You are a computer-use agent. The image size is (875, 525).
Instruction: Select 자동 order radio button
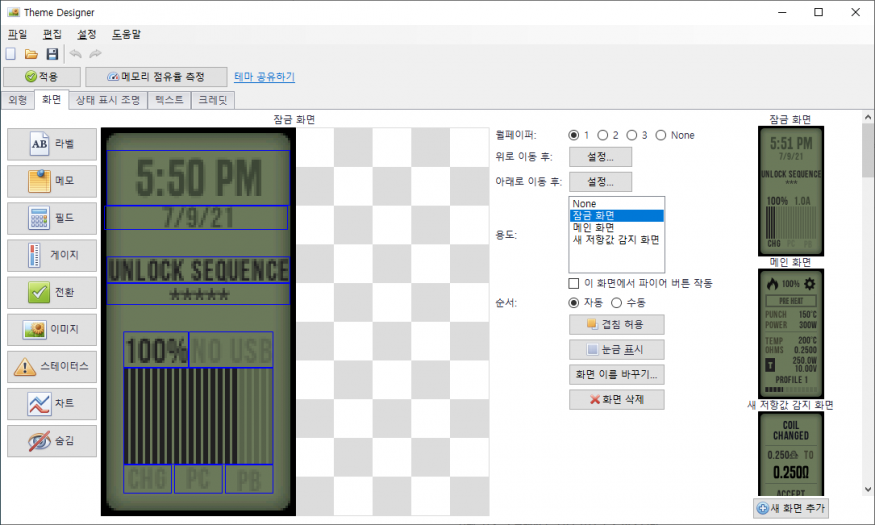pyautogui.click(x=574, y=302)
